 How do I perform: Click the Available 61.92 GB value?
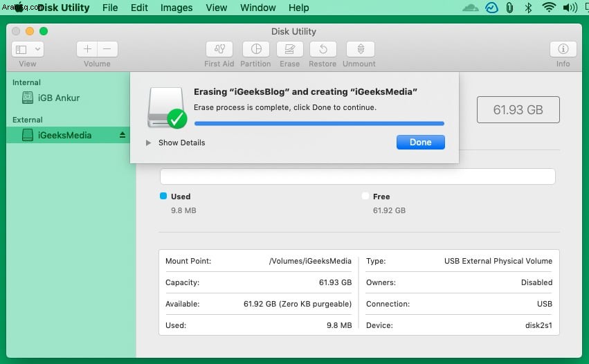tap(298, 304)
